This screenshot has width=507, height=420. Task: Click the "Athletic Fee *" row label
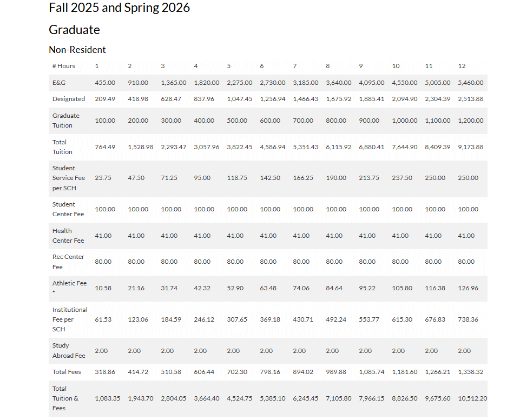tap(69, 287)
